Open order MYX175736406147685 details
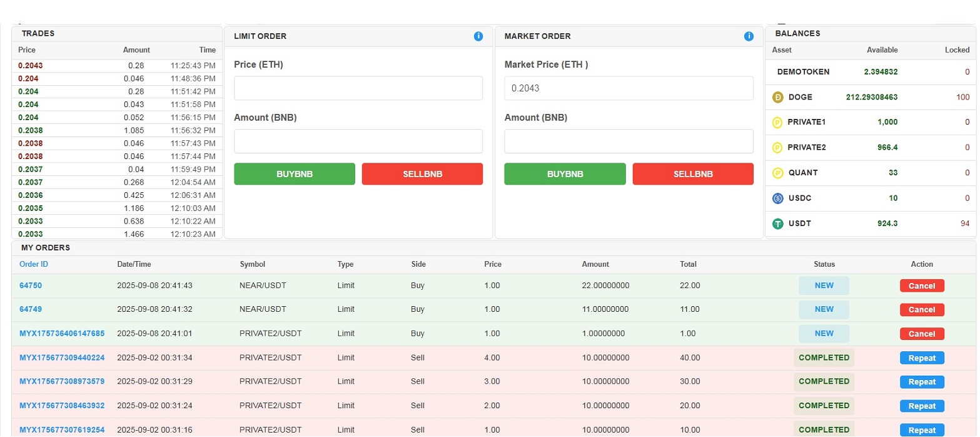The image size is (980, 437). pyautogui.click(x=62, y=334)
